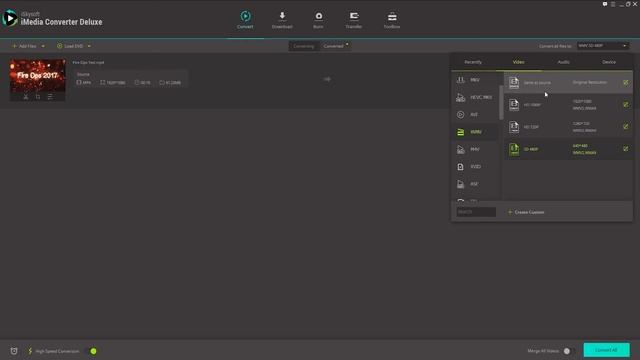Open the feedback chat icon in title bar
Screen dimensions: 640x360
605,4
